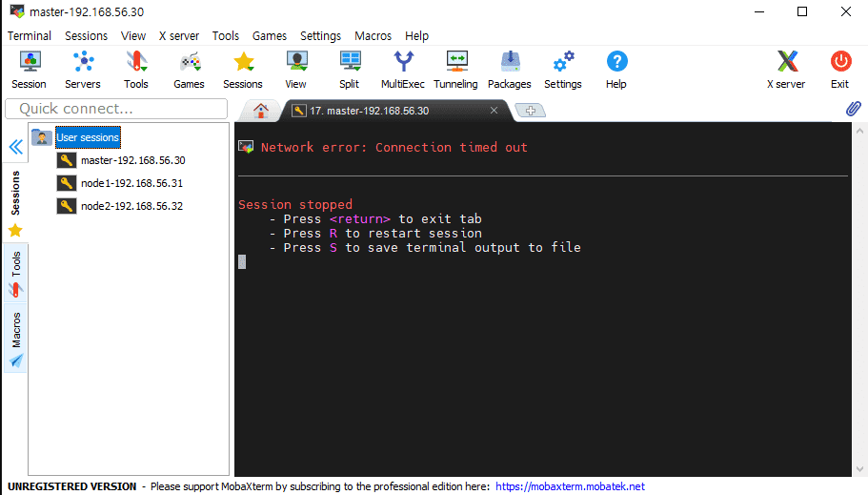
Task: Click the 'Network error: Connection timed out' text
Action: coord(394,148)
